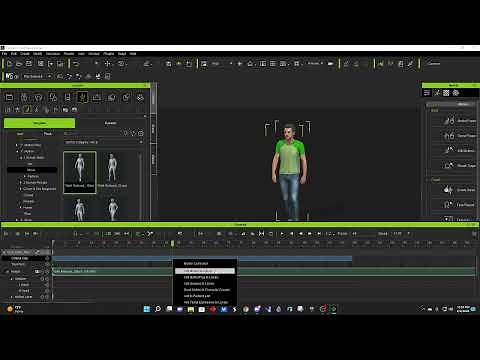
Task: Click the checkerboard tab icon in Modify panel
Action: (446, 93)
